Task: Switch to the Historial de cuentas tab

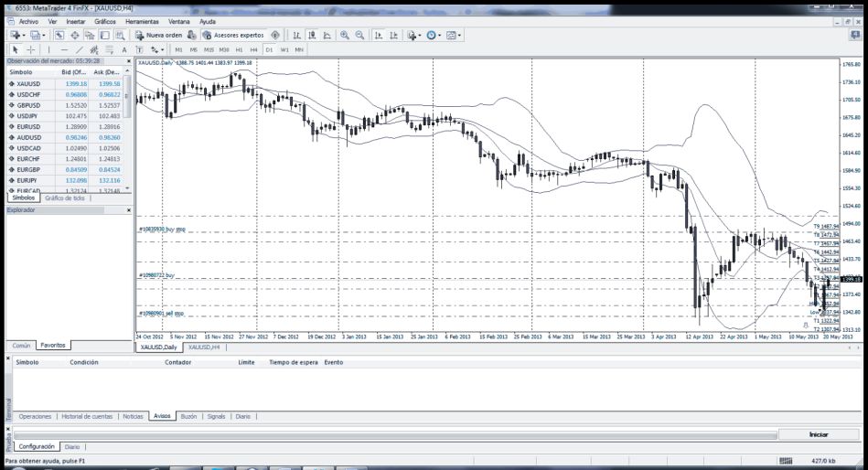Action: (x=88, y=416)
